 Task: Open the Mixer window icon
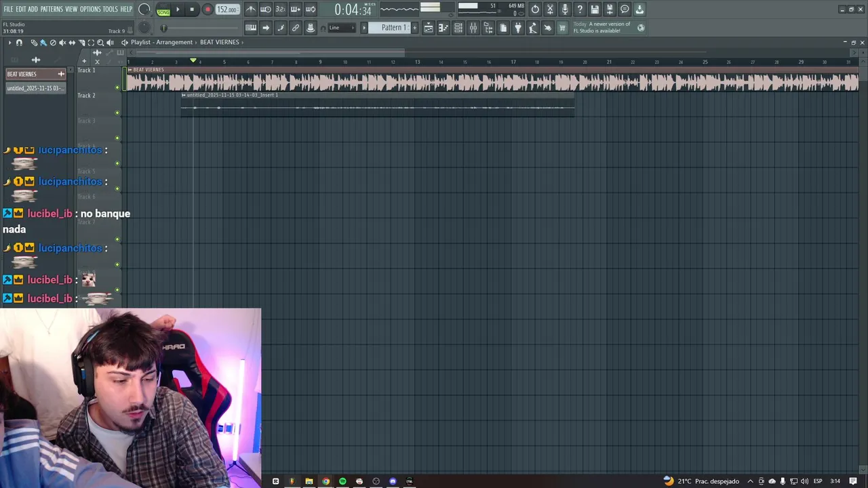(473, 28)
